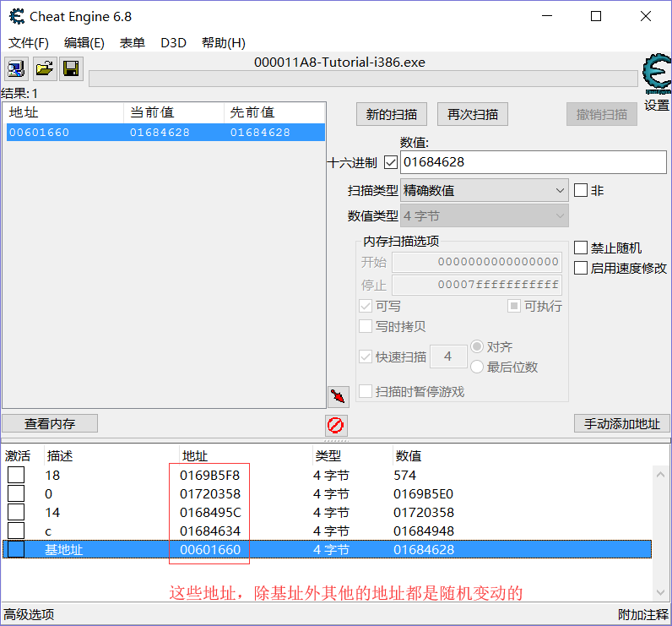Click the 当前值 column header
The height and width of the screenshot is (626, 672).
click(174, 112)
